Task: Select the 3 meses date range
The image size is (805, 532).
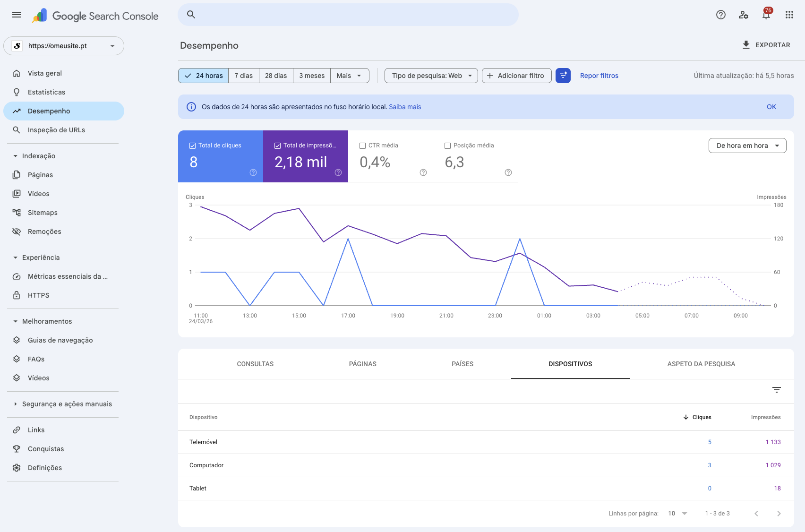Action: point(312,76)
